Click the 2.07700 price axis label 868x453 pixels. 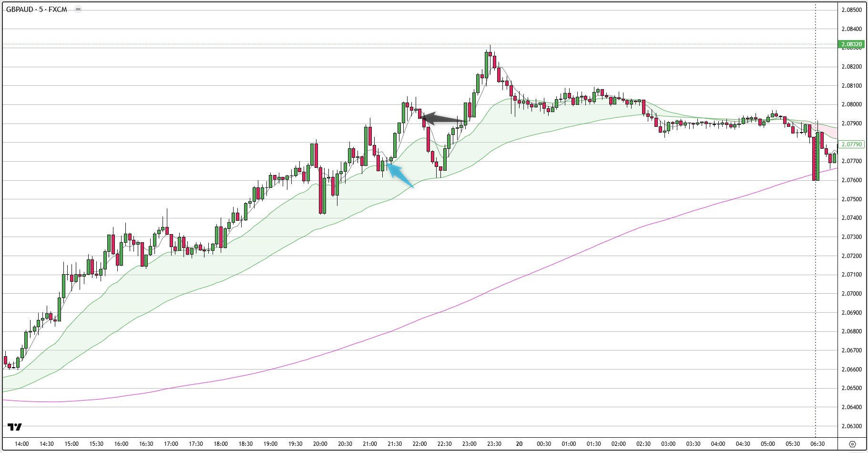pos(851,161)
